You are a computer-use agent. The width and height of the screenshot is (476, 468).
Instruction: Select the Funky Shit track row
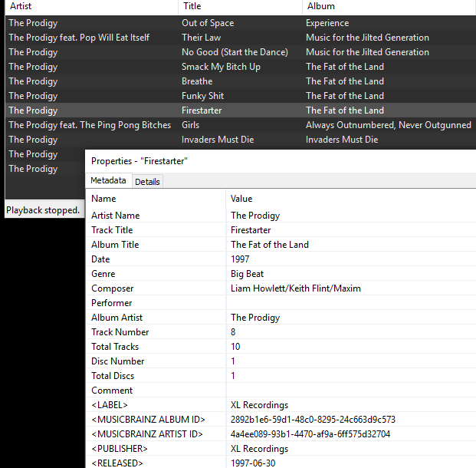tap(241, 96)
